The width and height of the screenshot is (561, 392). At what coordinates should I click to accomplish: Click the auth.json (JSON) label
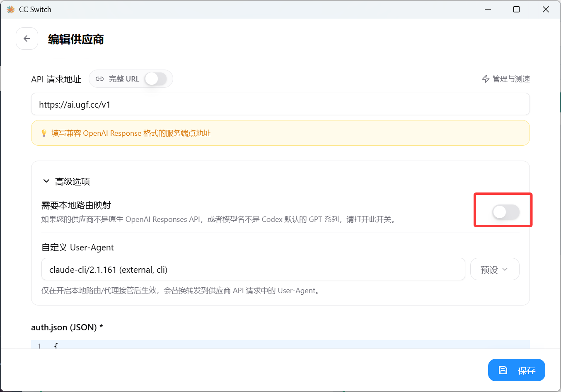[x=67, y=327]
